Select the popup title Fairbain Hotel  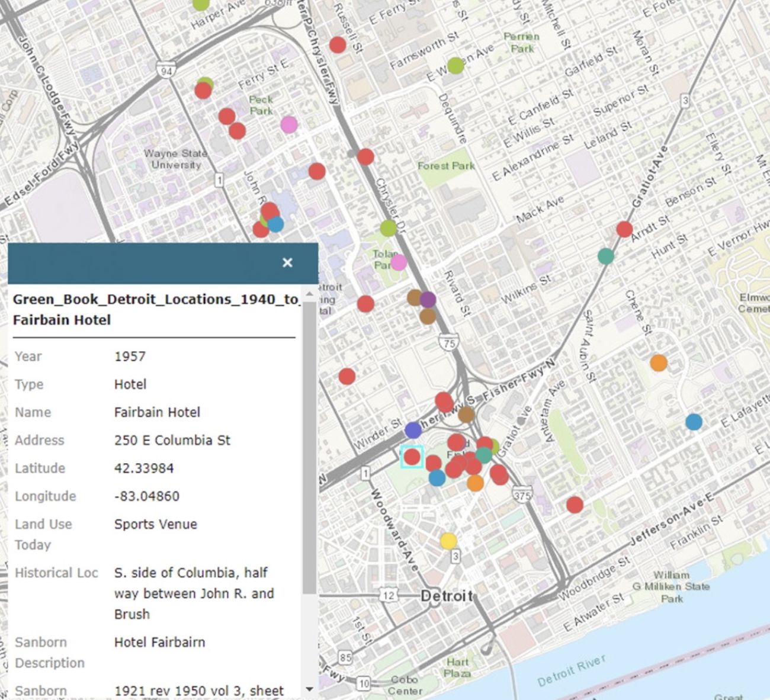[62, 320]
